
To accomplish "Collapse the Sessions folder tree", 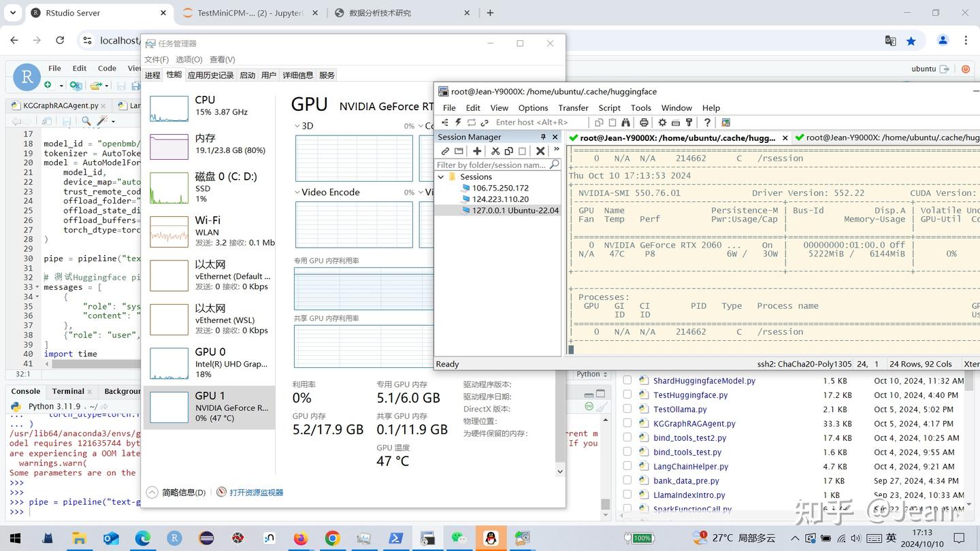I will (441, 177).
